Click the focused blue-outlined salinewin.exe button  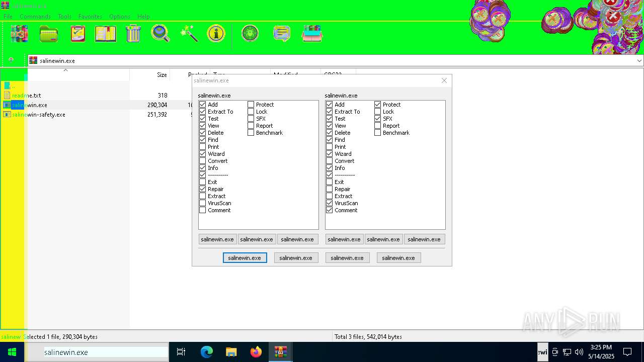pyautogui.click(x=245, y=257)
